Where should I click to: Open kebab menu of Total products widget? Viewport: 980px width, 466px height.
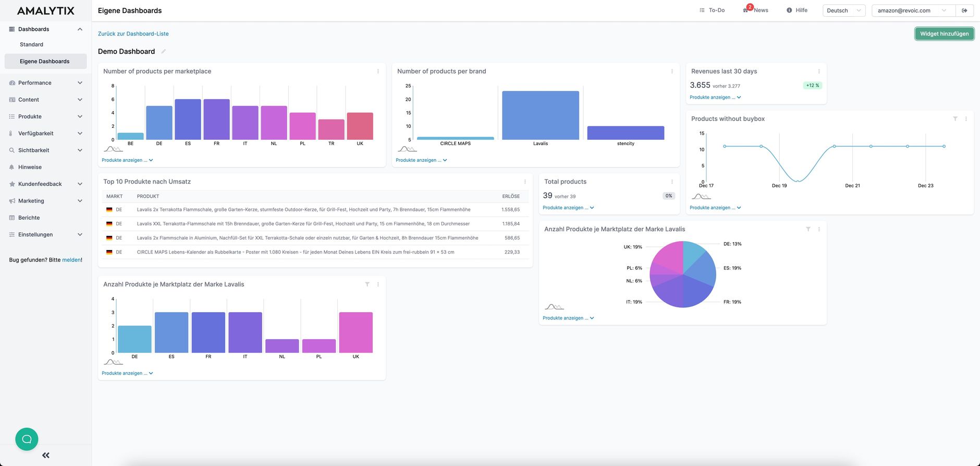[672, 182]
